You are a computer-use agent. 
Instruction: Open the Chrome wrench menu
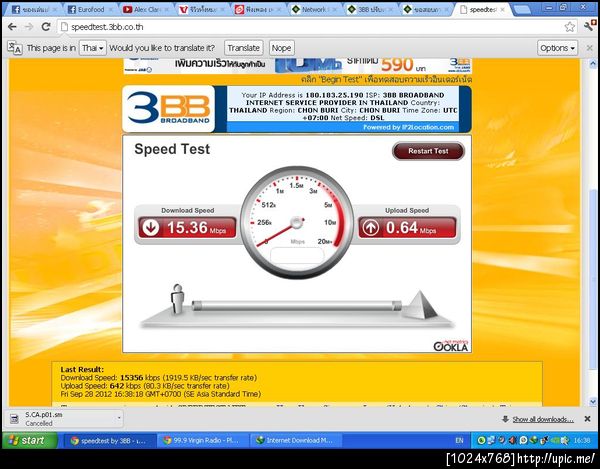tap(589, 26)
